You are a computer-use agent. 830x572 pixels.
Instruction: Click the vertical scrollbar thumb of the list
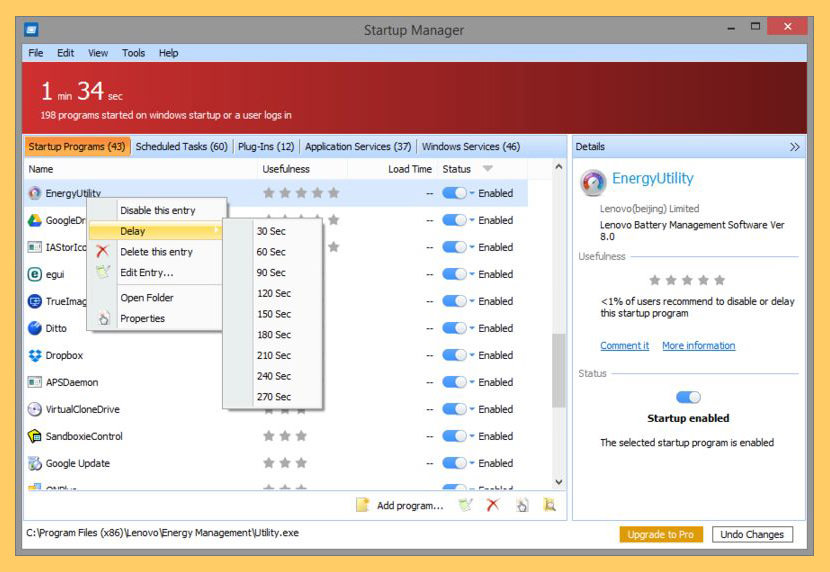coord(558,370)
